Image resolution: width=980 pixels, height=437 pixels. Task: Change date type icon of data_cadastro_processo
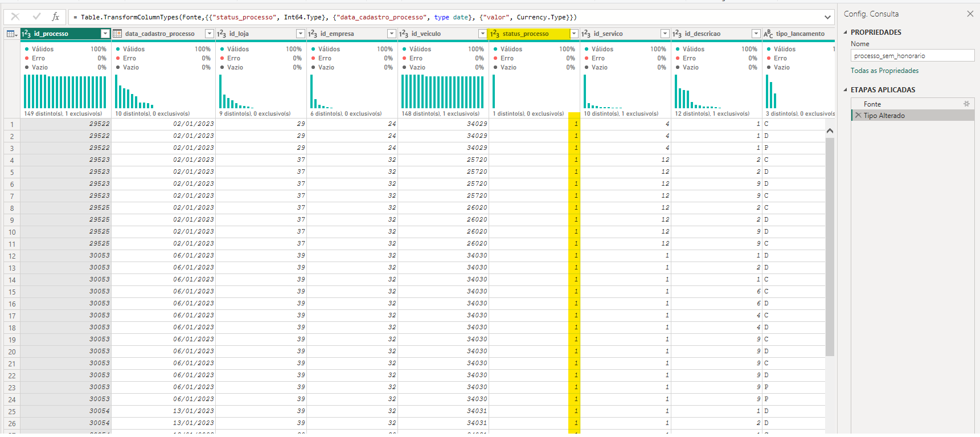[117, 34]
